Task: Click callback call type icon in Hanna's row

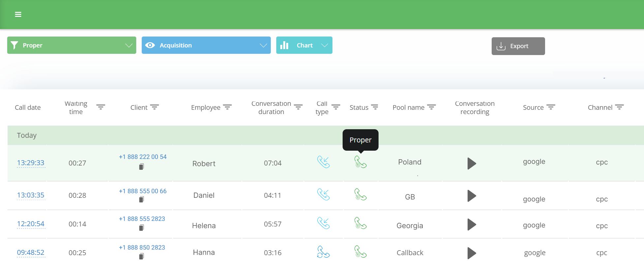Action: click(323, 252)
